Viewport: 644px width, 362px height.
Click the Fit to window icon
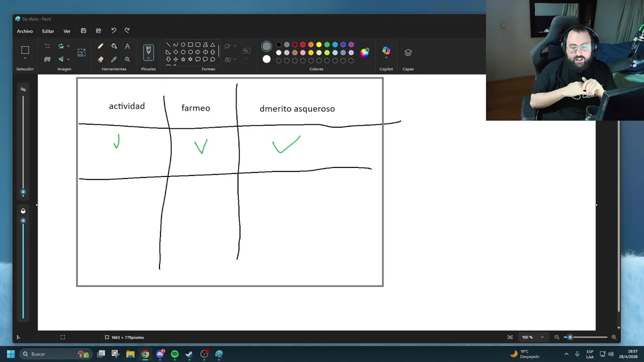(510, 337)
